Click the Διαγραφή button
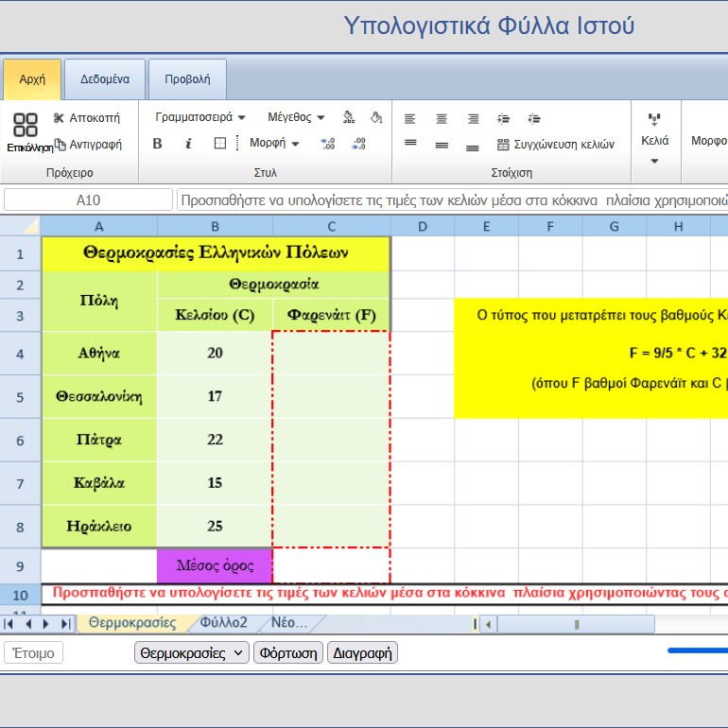Viewport: 728px width, 728px height. click(363, 652)
